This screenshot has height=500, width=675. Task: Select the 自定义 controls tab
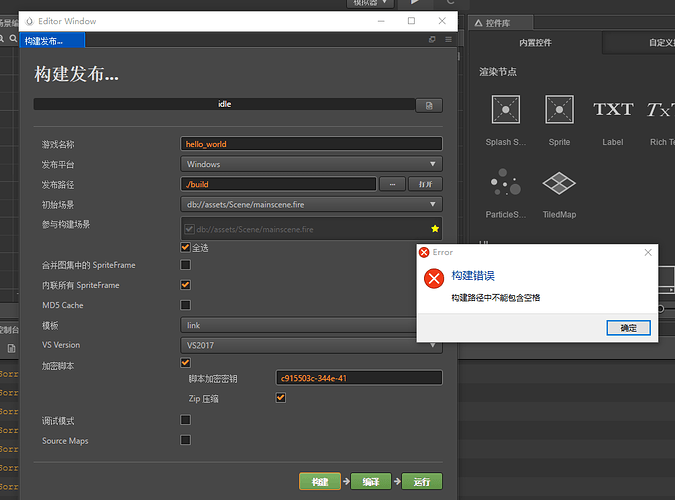click(x=639, y=43)
